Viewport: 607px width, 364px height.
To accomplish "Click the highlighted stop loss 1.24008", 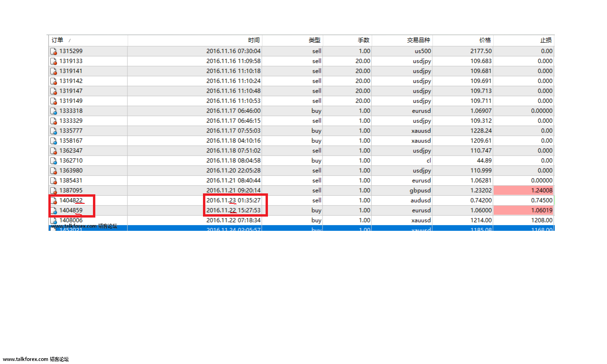I will (524, 191).
